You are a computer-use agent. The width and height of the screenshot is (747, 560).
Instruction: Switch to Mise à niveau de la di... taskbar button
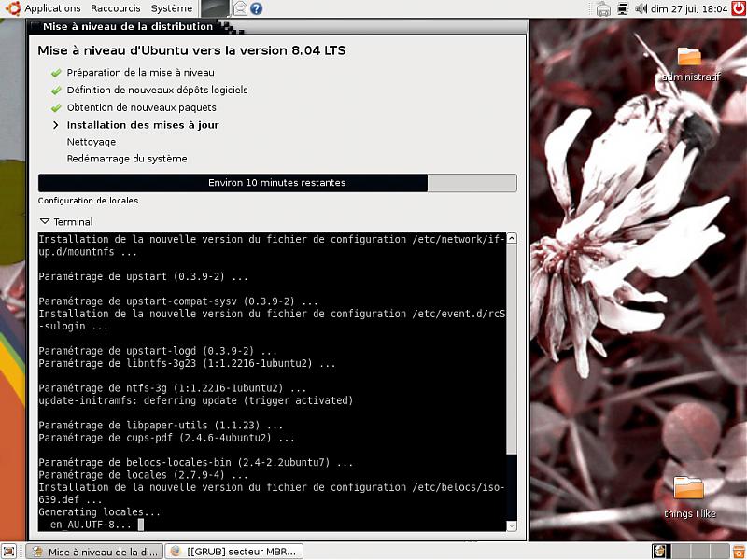pyautogui.click(x=94, y=552)
